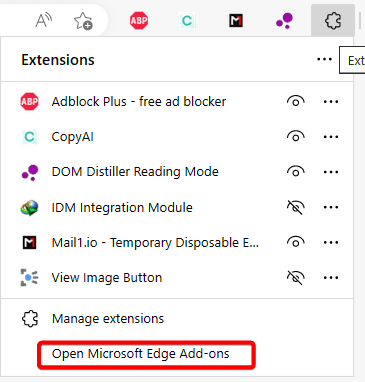365x382 pixels.
Task: Hide Adblock Plus from toolbar via eye icon
Action: (296, 101)
